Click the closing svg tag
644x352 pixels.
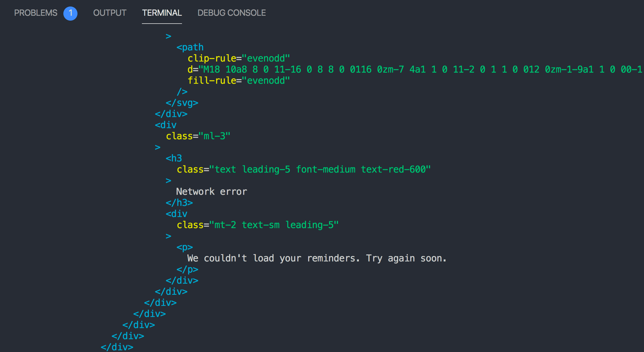182,103
